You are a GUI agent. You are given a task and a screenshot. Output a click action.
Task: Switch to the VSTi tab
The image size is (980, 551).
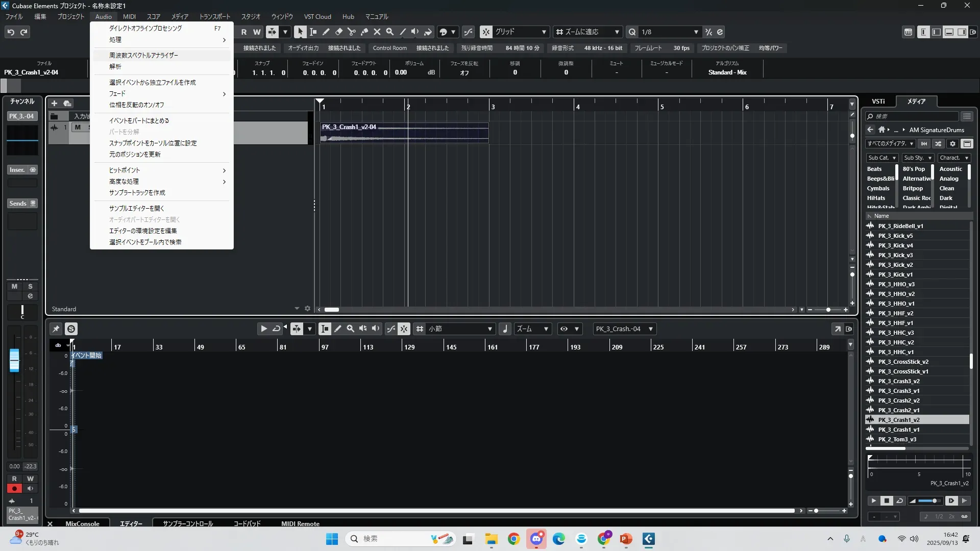tap(878, 101)
